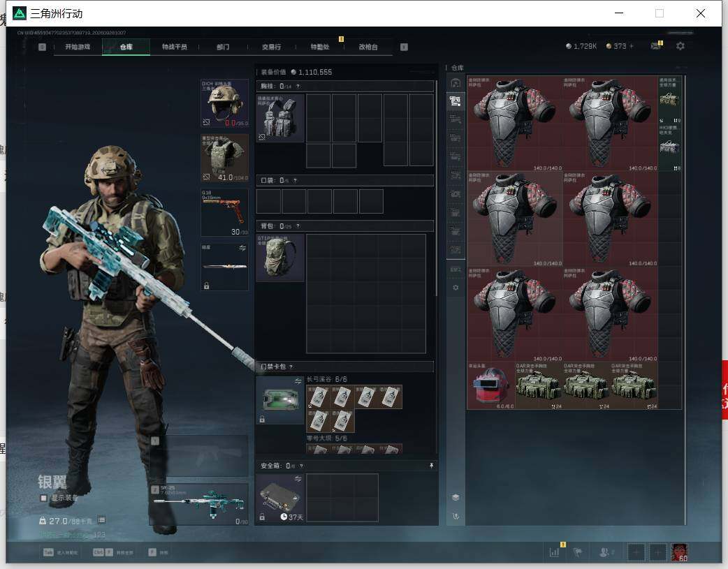Open the mail inbox icon
The image size is (728, 569).
coord(655,46)
